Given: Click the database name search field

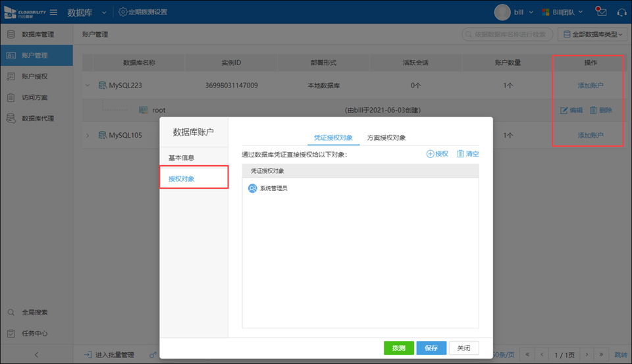Looking at the screenshot, I should (507, 34).
